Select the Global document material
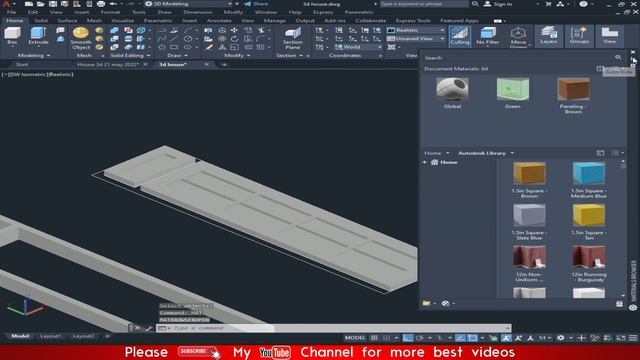The image size is (640, 360). [452, 93]
